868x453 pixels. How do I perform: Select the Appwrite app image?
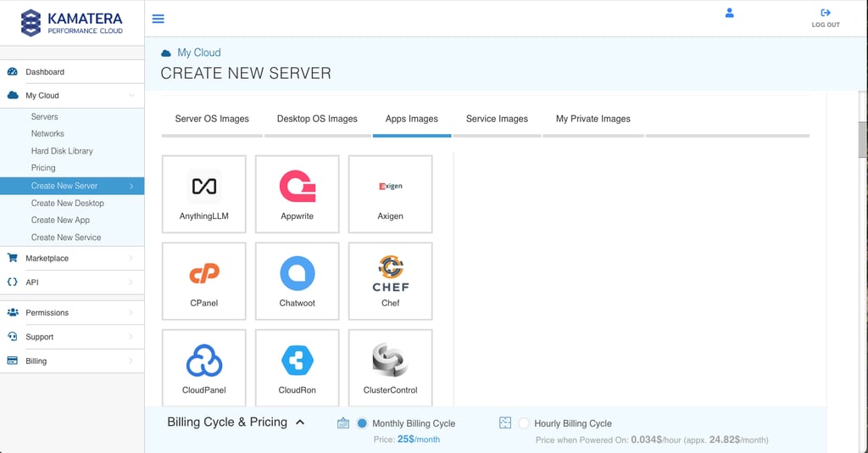(298, 193)
